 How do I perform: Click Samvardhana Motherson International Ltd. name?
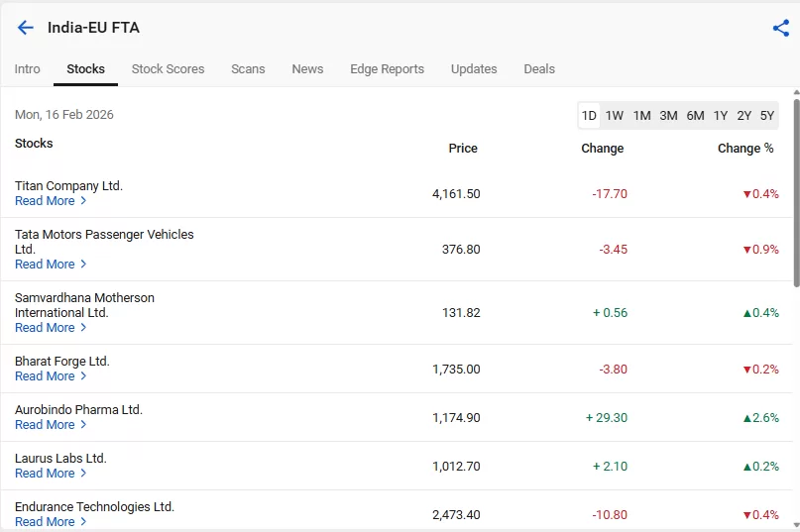pos(84,305)
